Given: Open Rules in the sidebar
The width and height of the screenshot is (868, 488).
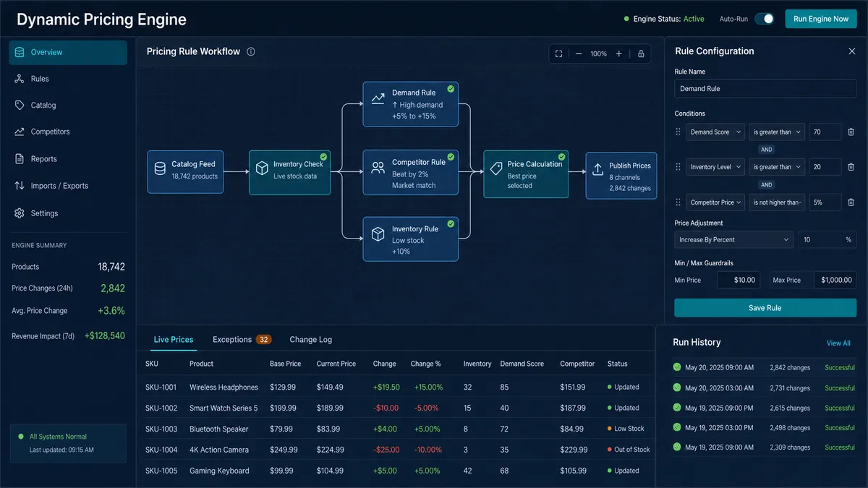Looking at the screenshot, I should click(x=68, y=79).
